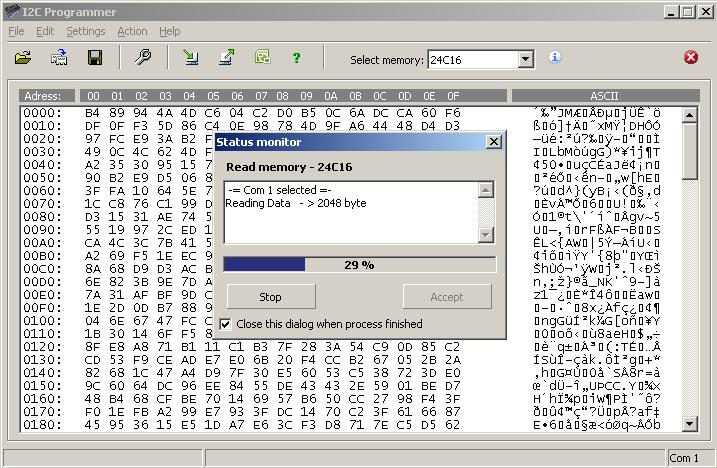
Task: Click '-= Com 1 selected =-' log line
Action: click(x=280, y=190)
